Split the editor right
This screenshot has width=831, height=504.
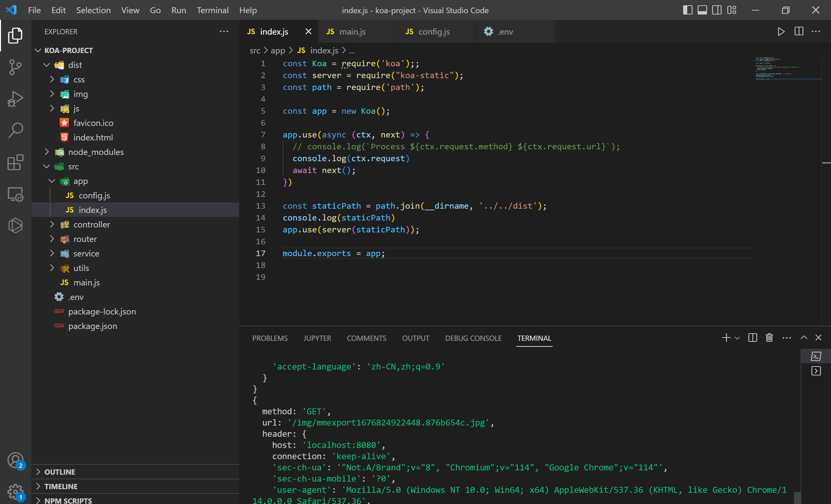pos(799,31)
